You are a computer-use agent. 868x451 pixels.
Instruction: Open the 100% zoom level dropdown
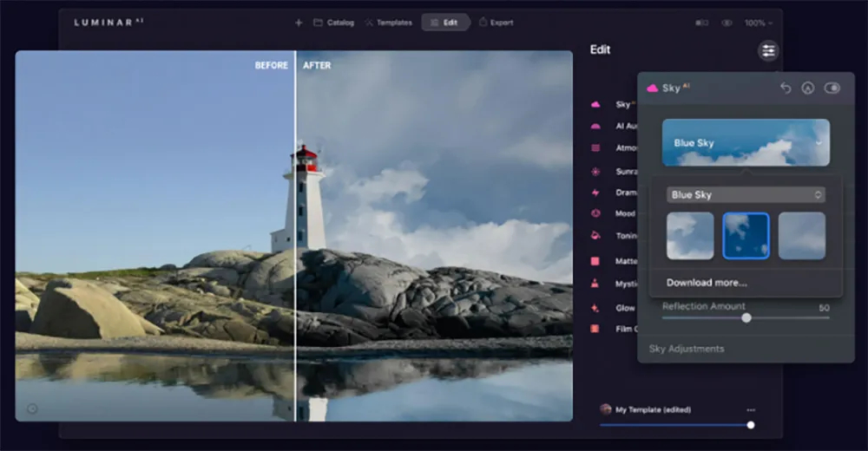pos(758,23)
